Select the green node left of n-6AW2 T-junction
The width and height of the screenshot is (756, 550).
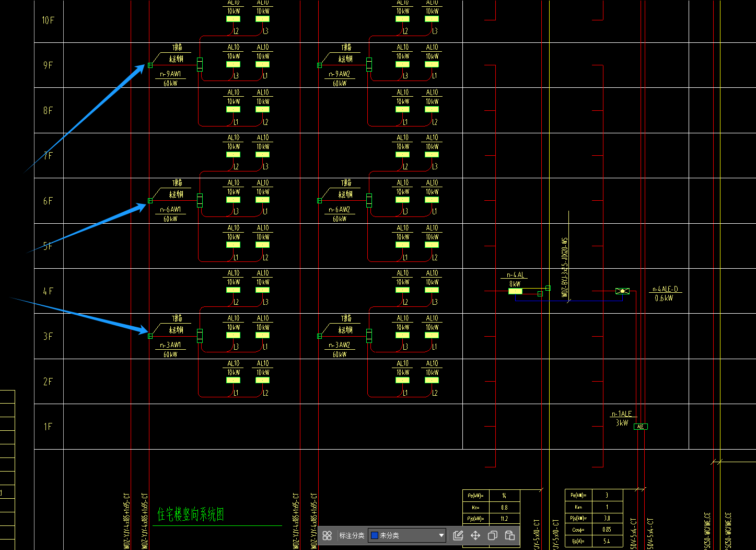(x=319, y=201)
